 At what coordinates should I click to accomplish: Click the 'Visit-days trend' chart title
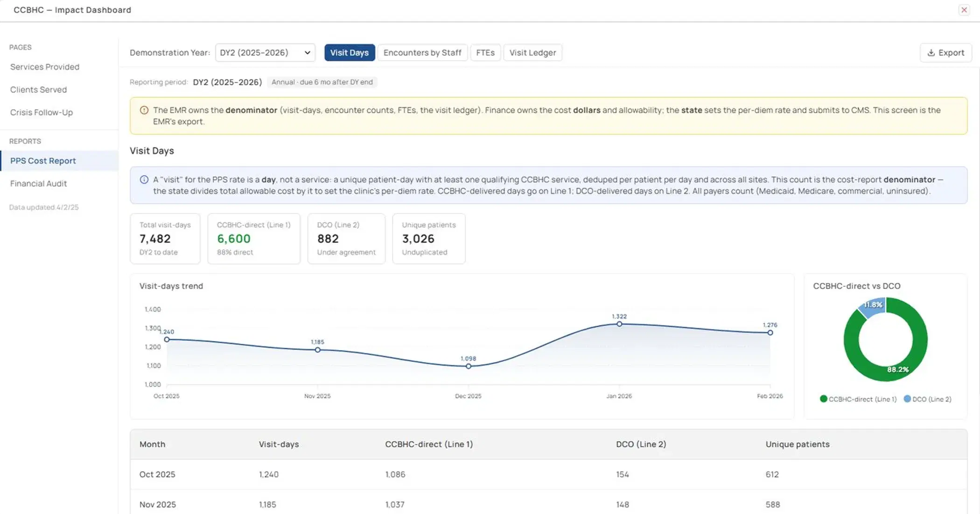171,286
